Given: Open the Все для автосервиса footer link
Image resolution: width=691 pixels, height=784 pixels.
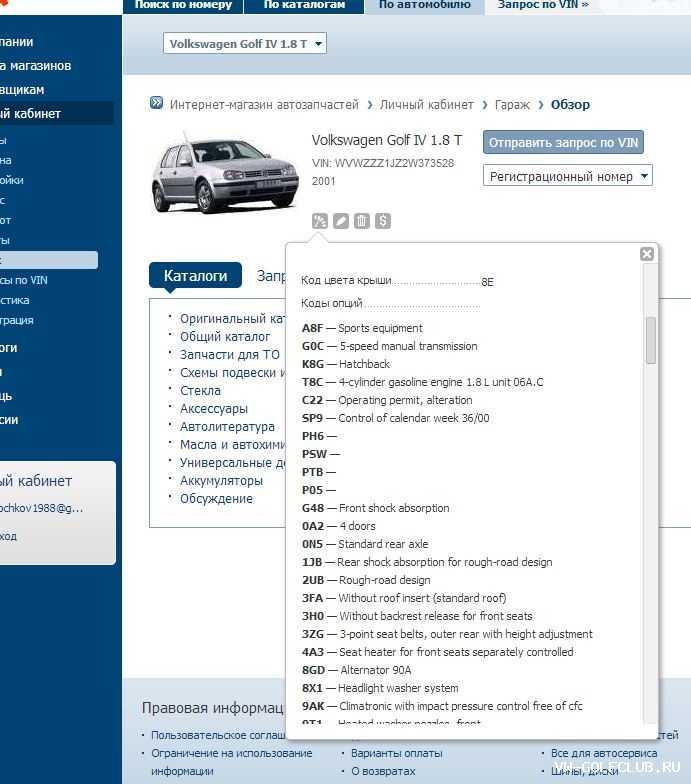Looking at the screenshot, I should [604, 753].
